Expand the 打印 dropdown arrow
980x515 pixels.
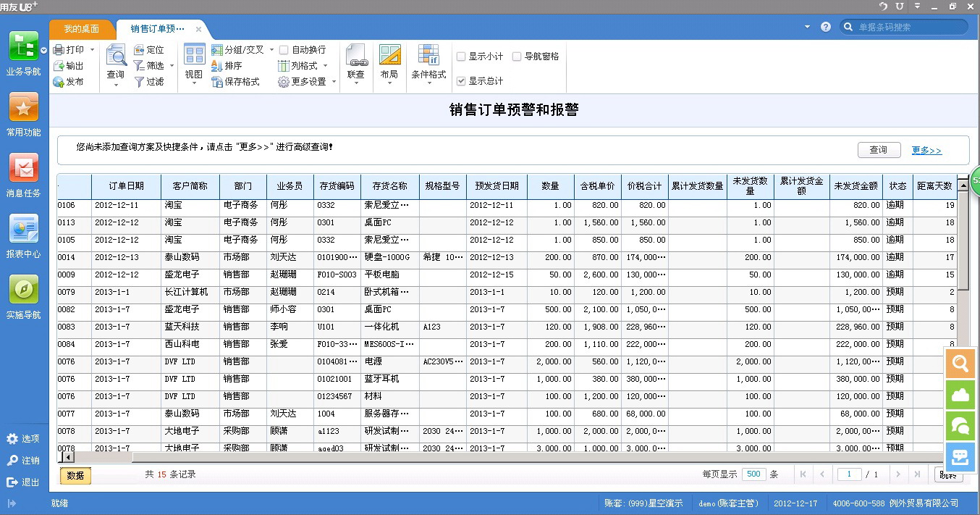(92, 50)
